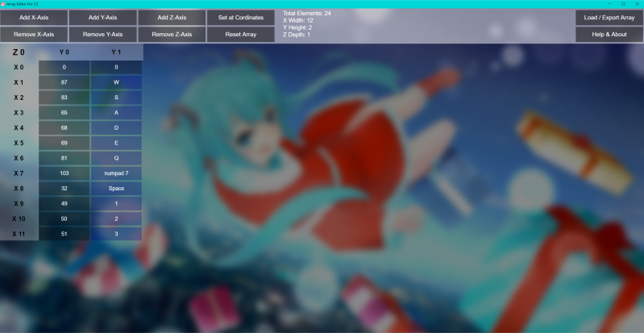The width and height of the screenshot is (644, 333).
Task: Click the Reset Array button
Action: tap(241, 35)
